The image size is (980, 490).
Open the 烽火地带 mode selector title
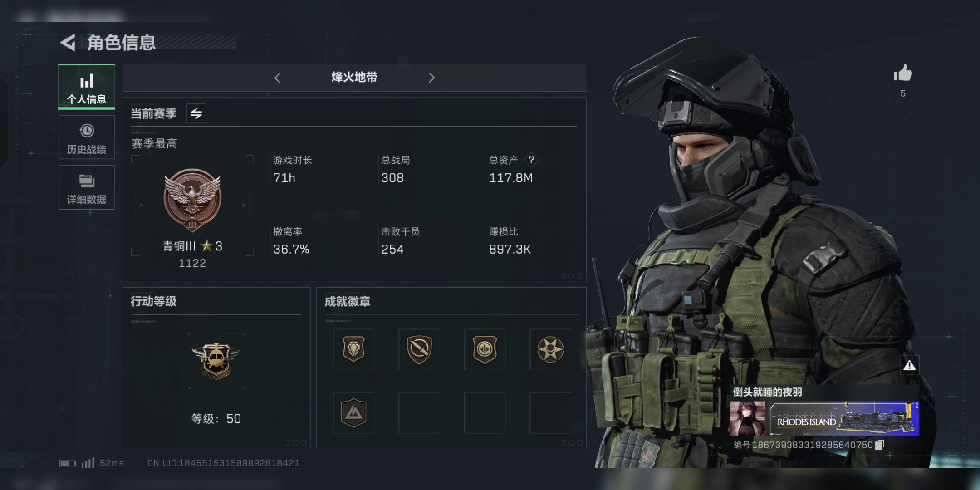click(354, 77)
